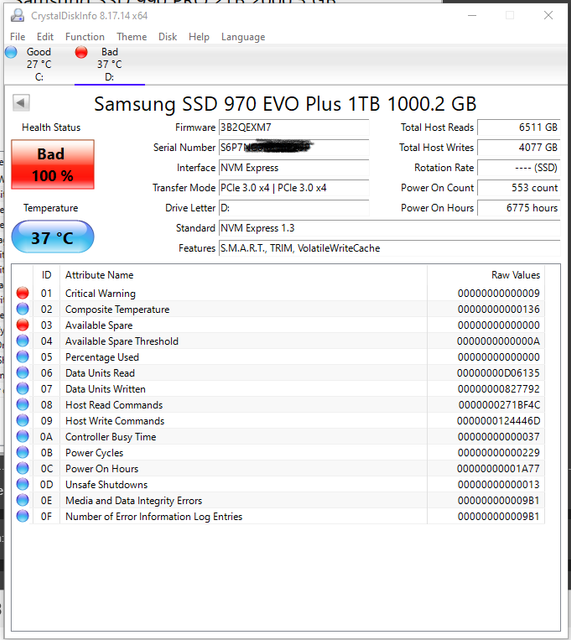The width and height of the screenshot is (571, 640).
Task: Click the Transfer Mode field PCIe 3.0 x4
Action: [x=294, y=188]
